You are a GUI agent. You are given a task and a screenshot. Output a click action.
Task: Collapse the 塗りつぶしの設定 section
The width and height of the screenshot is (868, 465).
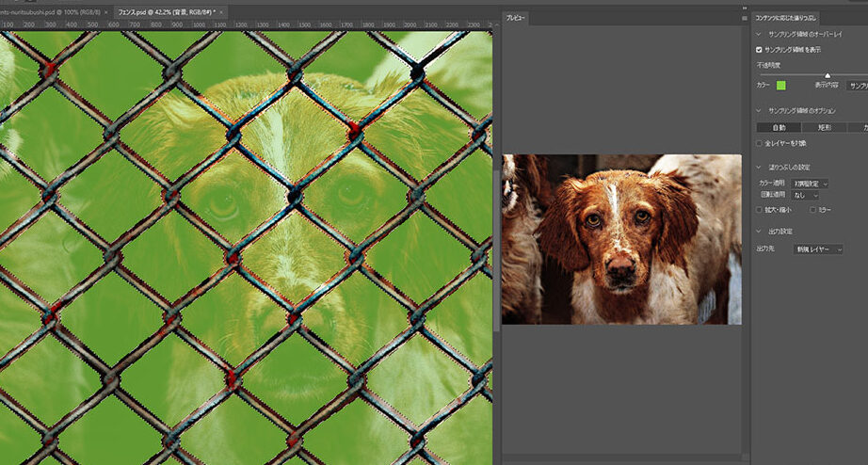pyautogui.click(x=759, y=167)
